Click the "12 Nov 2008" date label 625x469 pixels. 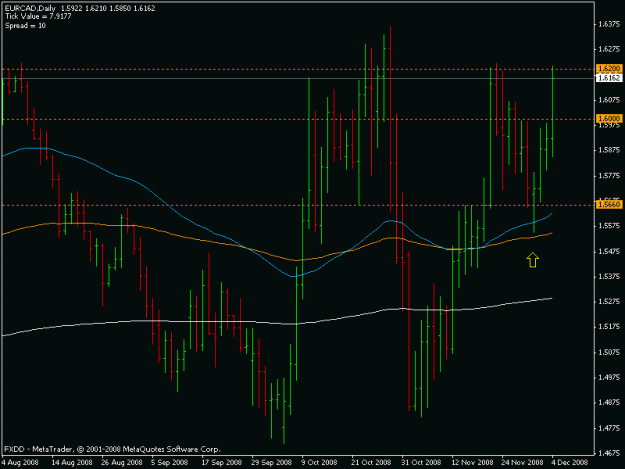coord(472,462)
